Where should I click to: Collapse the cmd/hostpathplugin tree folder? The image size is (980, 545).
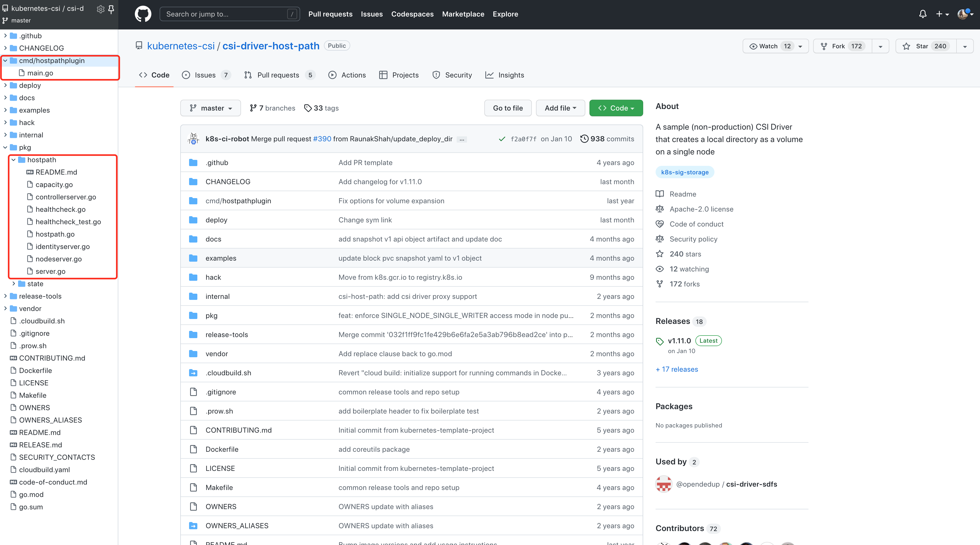5,60
